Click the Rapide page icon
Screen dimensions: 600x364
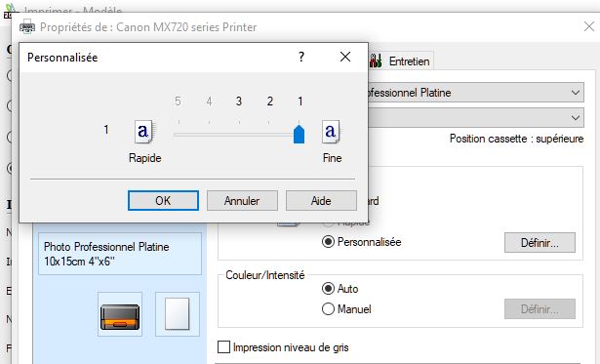[x=143, y=132]
